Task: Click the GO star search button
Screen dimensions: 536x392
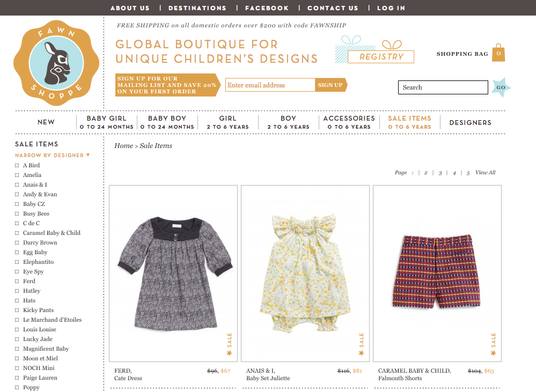Action: click(x=501, y=87)
